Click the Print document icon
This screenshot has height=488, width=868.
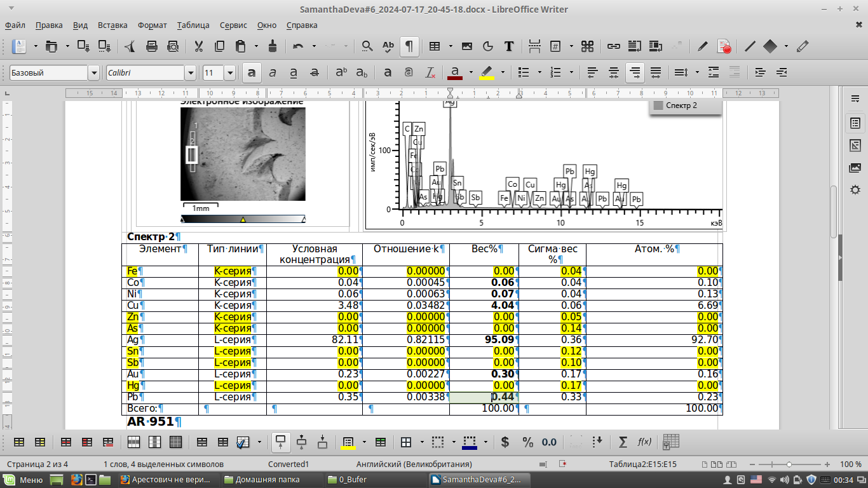click(152, 46)
